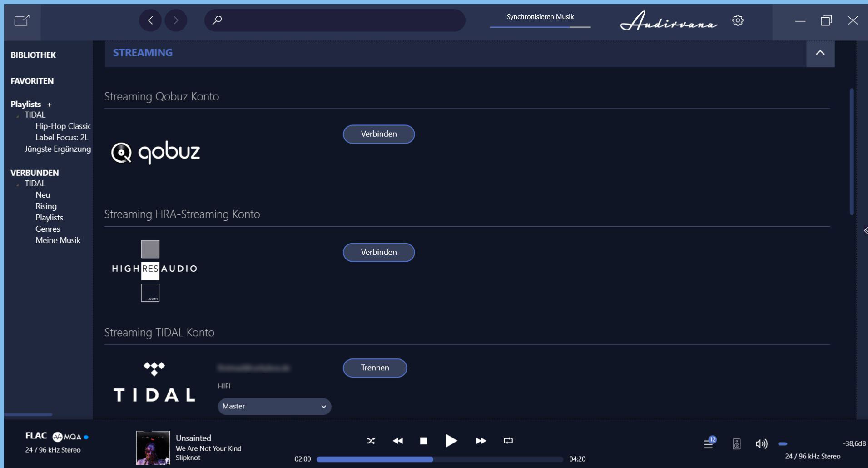Click the sidebar horizontal scrollbar
The width and height of the screenshot is (868, 468).
coord(28,414)
